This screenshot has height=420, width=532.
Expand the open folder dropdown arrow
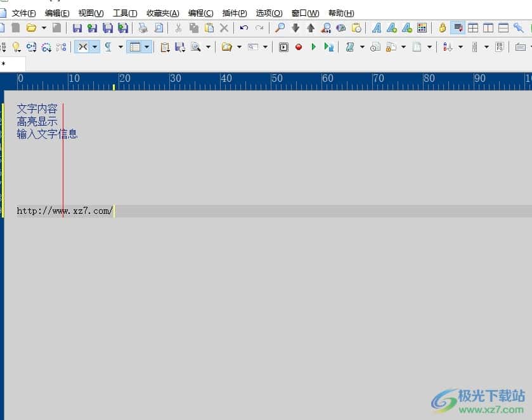pos(44,28)
